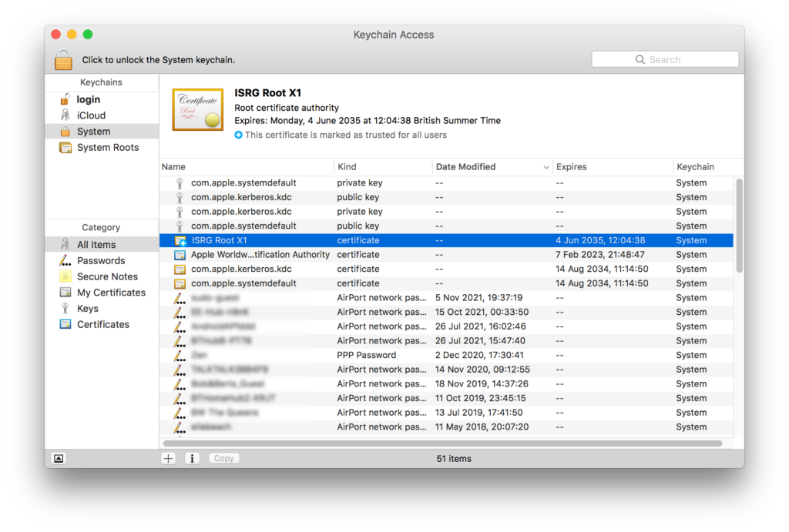
Task: Click certificate icon of com.apple.kerberos.kdc certificate
Action: (x=180, y=269)
